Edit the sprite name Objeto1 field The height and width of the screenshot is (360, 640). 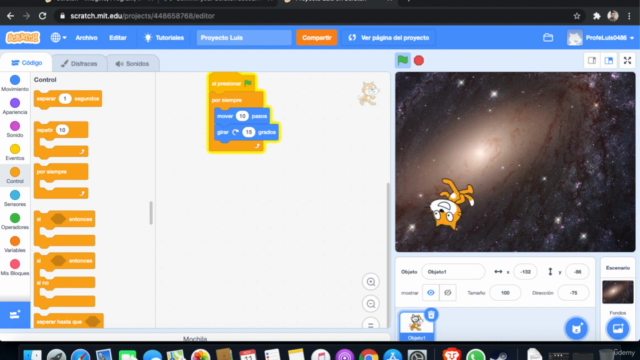click(453, 272)
